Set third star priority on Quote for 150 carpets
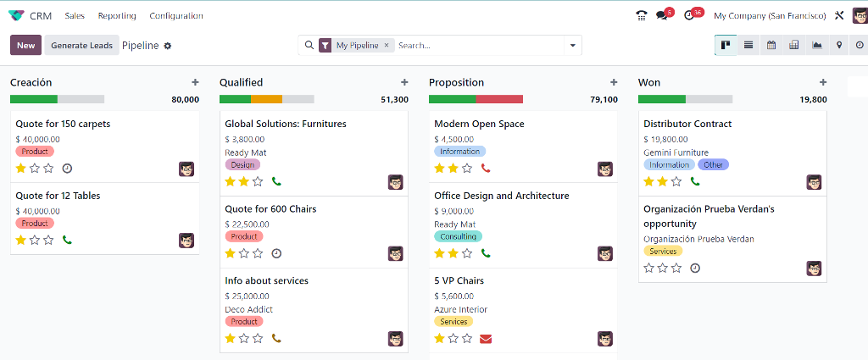This screenshot has width=868, height=360. (x=48, y=168)
